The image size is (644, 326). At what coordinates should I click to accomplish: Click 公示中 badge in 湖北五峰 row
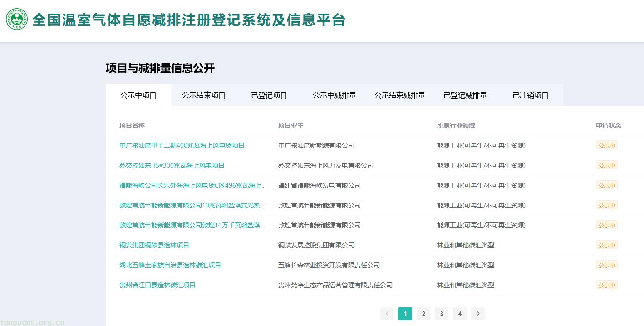[x=607, y=265]
